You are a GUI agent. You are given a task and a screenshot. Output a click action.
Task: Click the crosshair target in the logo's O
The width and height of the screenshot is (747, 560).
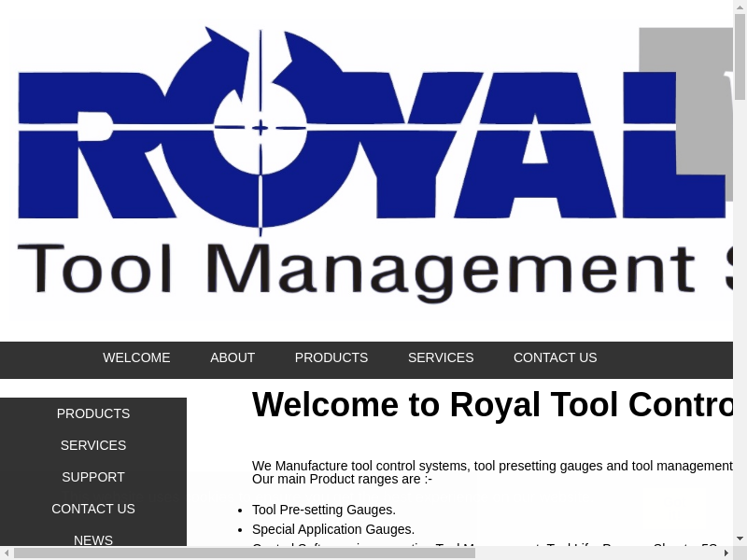pyautogui.click(x=259, y=127)
